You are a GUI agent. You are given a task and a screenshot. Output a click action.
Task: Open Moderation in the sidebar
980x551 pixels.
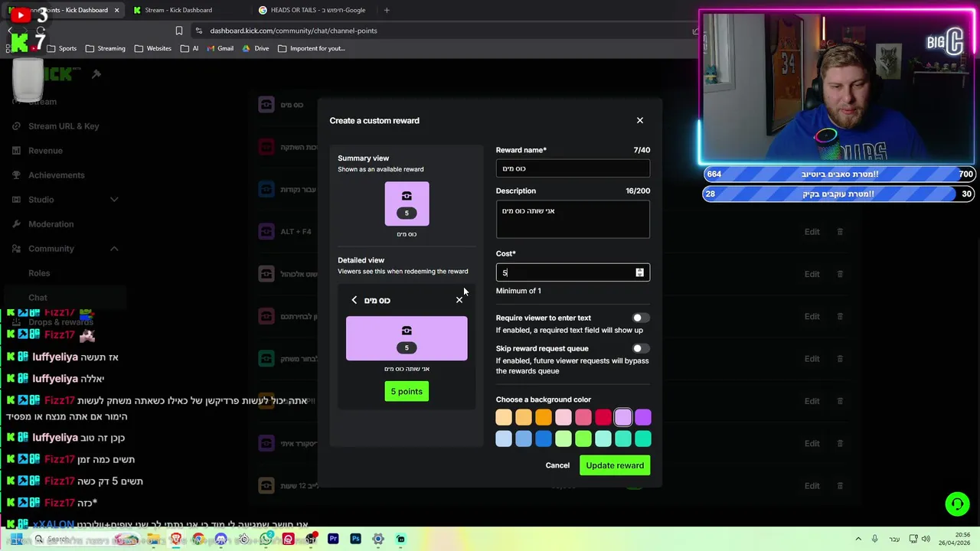click(x=51, y=224)
